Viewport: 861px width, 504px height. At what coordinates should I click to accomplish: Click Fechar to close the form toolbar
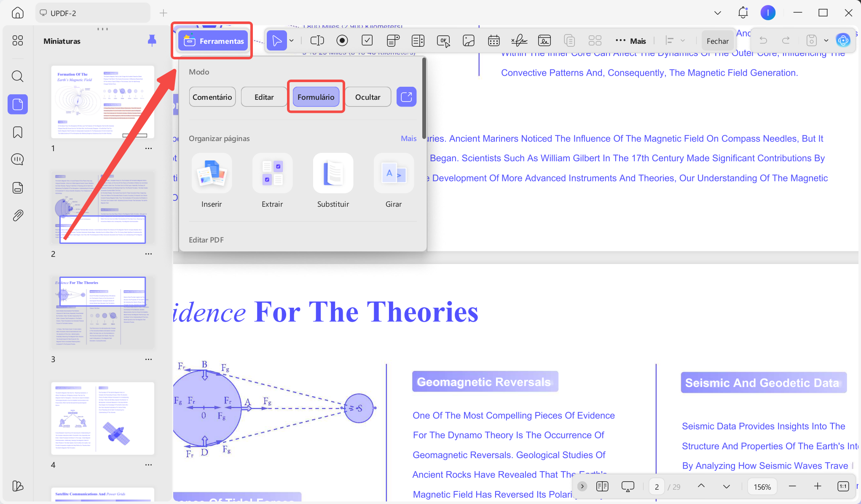(718, 41)
